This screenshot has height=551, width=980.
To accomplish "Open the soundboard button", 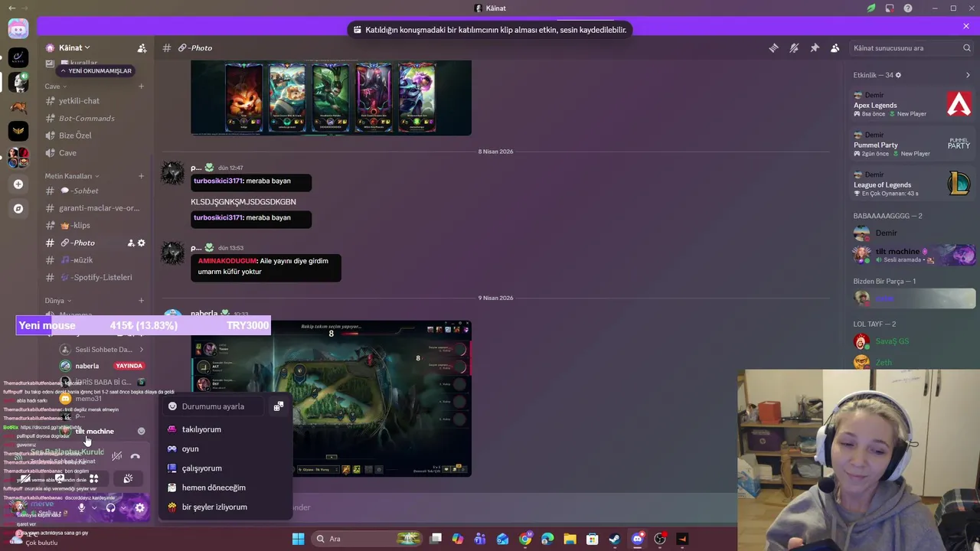I will pyautogui.click(x=128, y=479).
